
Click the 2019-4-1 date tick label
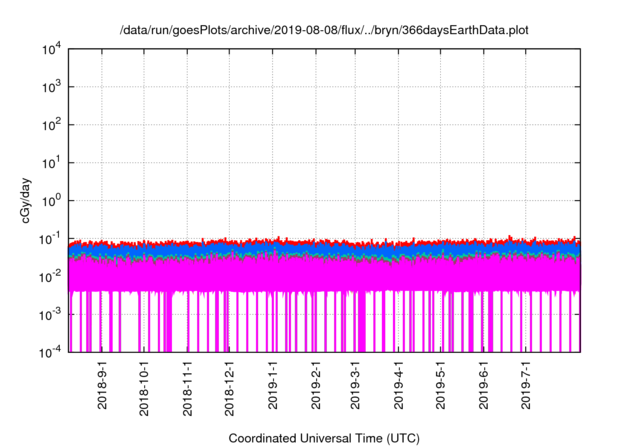click(x=398, y=385)
